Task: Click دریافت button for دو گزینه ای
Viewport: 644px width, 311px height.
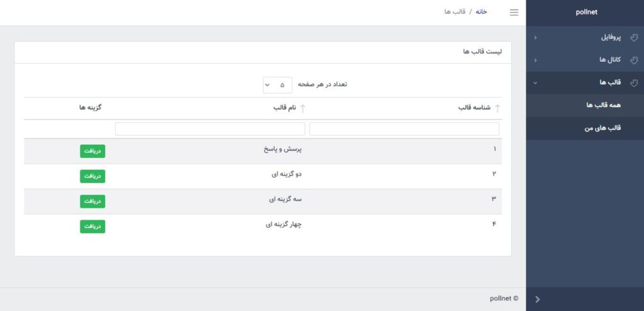Action: tap(92, 176)
